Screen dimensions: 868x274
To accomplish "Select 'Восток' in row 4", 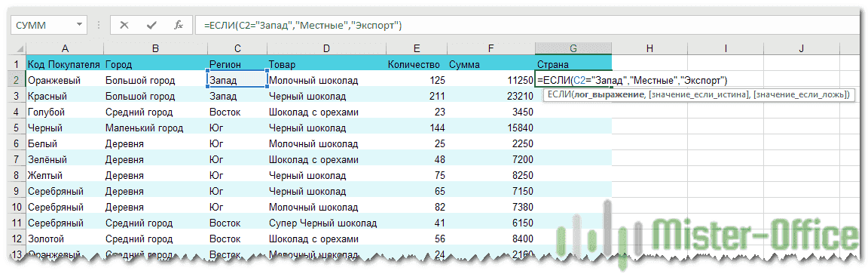I will (x=237, y=112).
